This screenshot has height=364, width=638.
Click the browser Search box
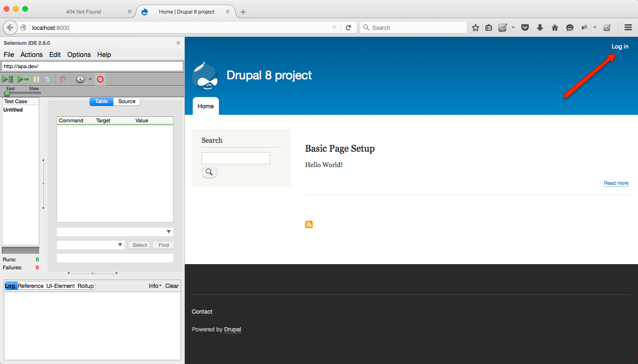tap(414, 28)
